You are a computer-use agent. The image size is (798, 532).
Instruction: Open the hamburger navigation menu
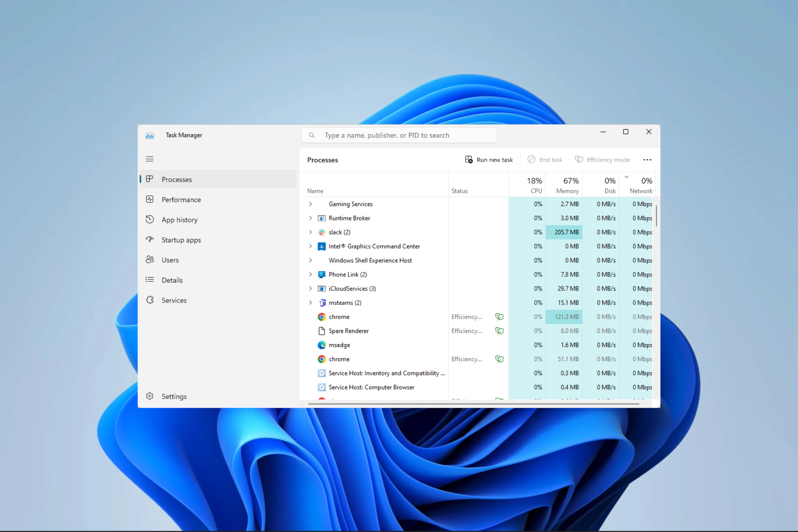tap(150, 159)
